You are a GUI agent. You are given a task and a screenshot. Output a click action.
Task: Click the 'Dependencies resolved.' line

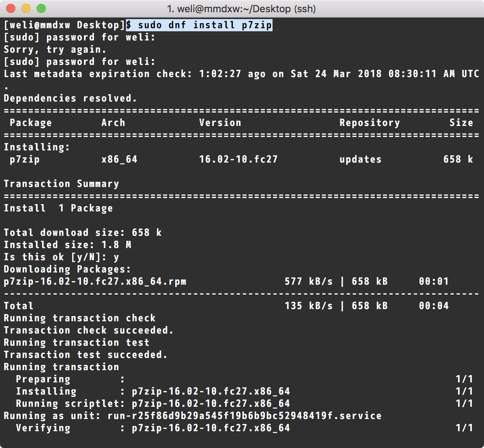(x=70, y=98)
